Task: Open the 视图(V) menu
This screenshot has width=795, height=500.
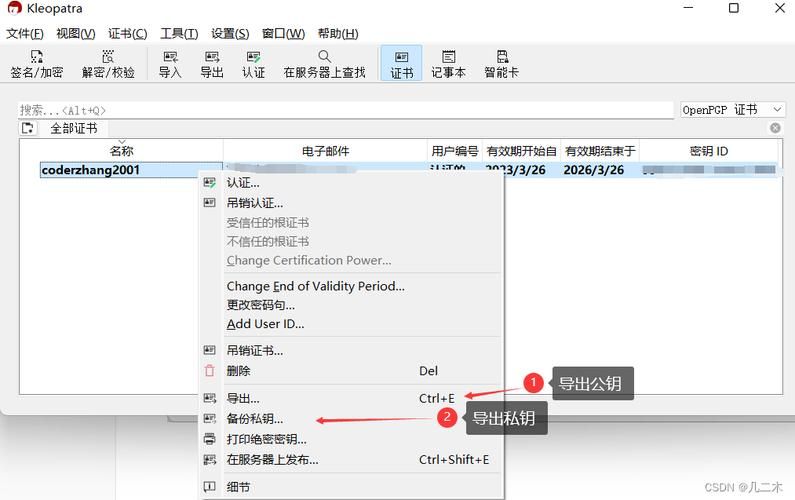Action: pyautogui.click(x=76, y=33)
